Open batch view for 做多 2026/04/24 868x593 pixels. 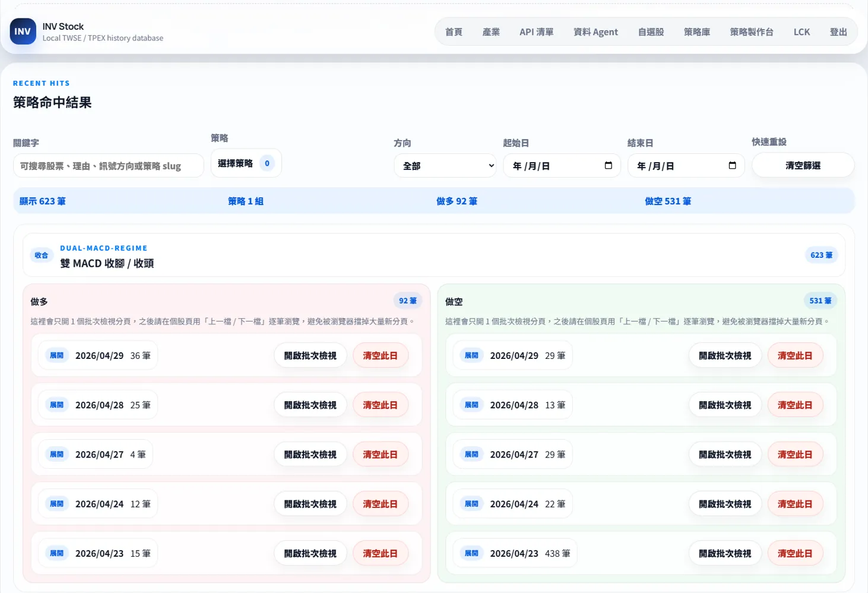pos(310,504)
